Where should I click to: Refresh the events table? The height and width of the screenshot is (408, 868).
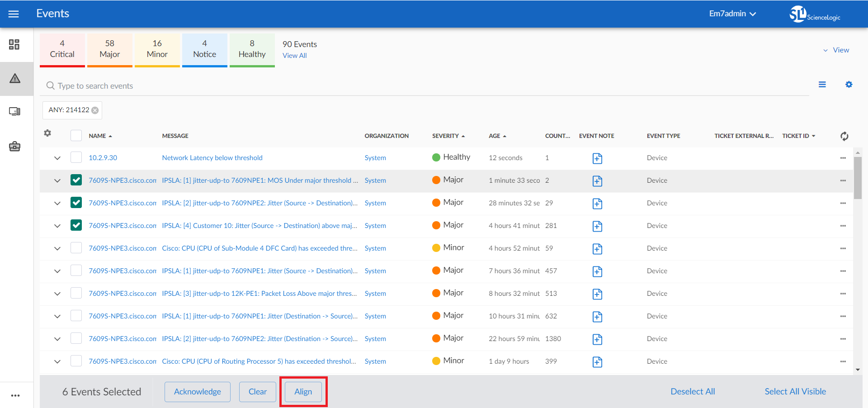[x=844, y=136]
